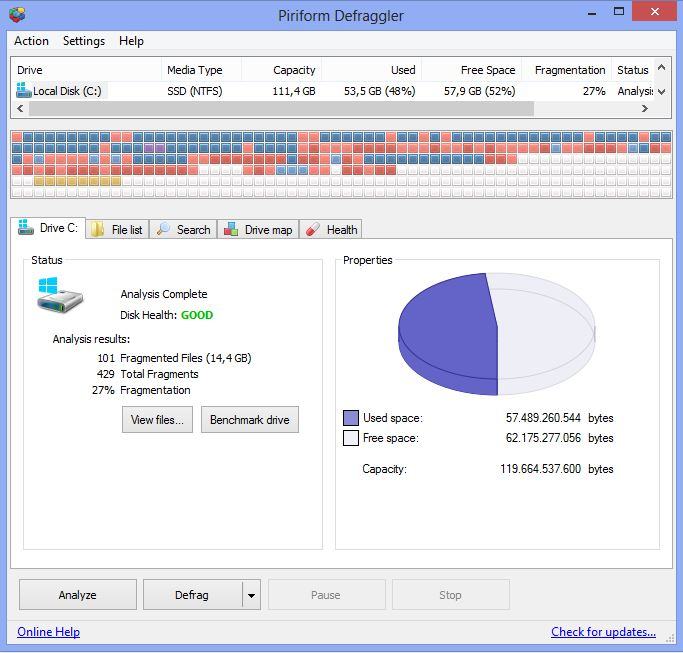Click the Used space color swatch

(351, 418)
